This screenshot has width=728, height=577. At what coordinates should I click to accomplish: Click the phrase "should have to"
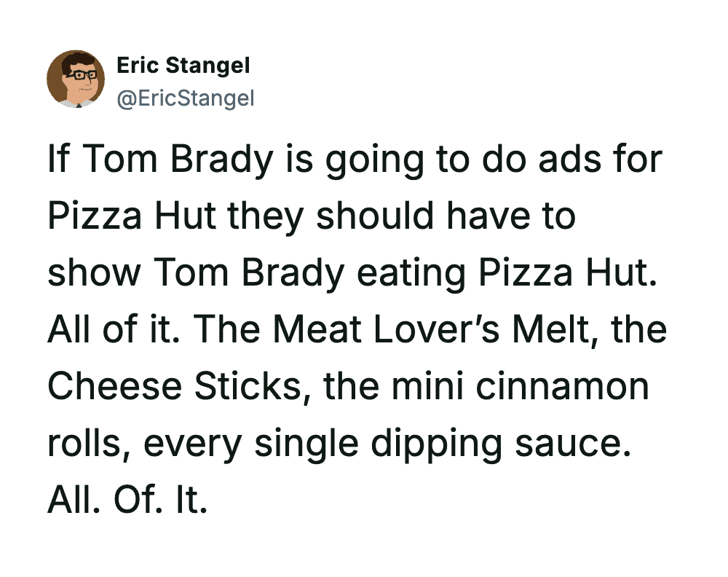[445, 216]
